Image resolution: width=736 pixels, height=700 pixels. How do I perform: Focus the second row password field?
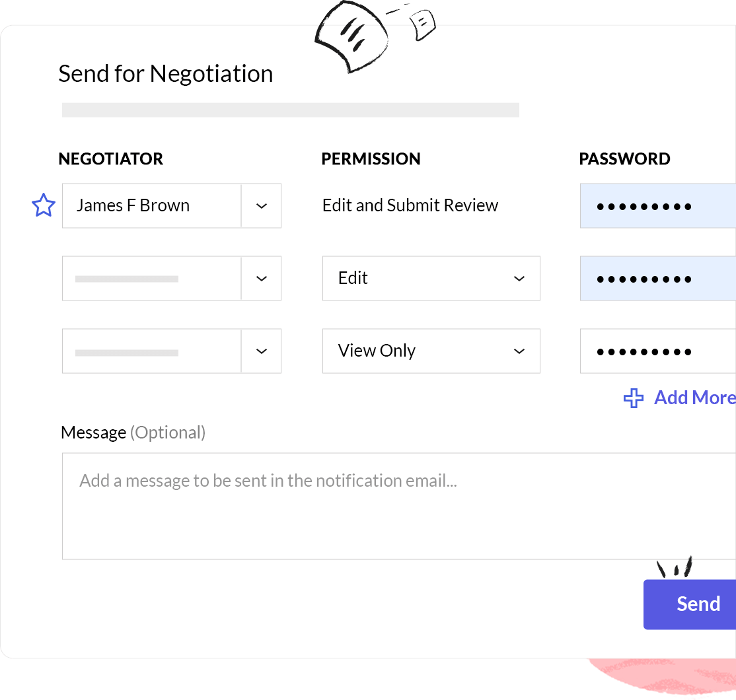click(657, 279)
